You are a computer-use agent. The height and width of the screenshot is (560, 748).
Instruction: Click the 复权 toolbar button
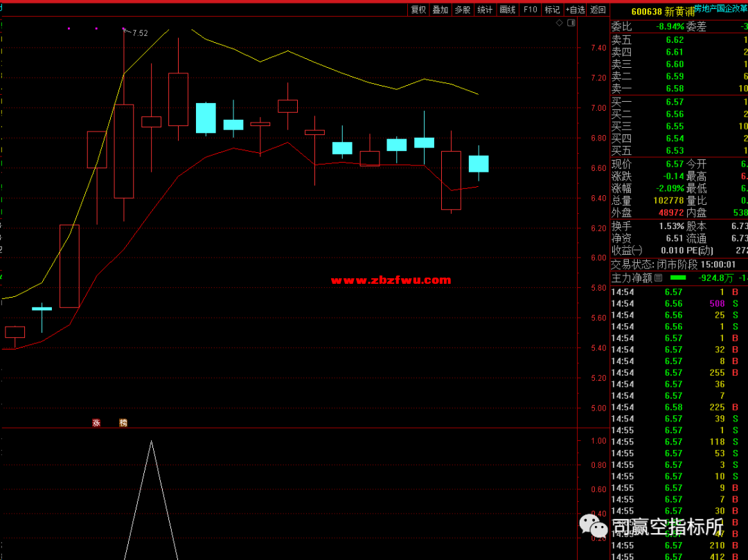coord(418,10)
